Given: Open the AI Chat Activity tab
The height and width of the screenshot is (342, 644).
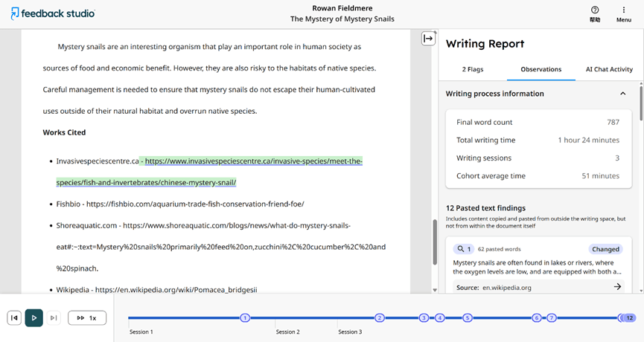Looking at the screenshot, I should (x=609, y=69).
